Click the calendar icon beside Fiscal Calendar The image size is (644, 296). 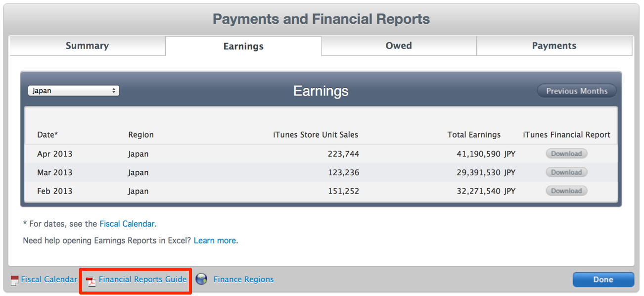tap(14, 281)
